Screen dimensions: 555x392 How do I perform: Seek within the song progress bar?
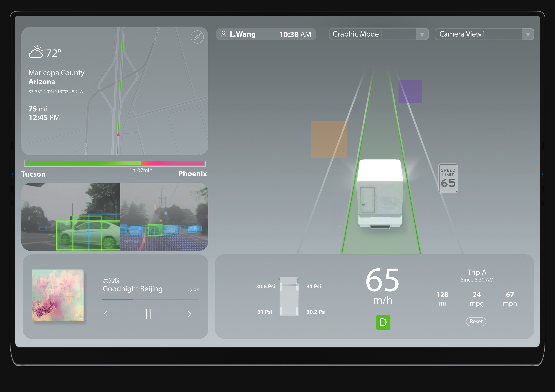tap(151, 300)
